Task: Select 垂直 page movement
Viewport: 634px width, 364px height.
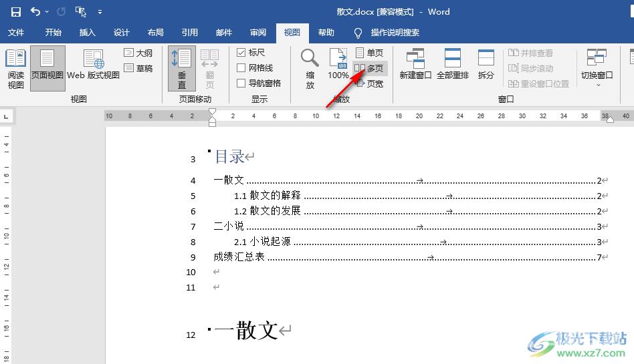Action: click(x=182, y=68)
